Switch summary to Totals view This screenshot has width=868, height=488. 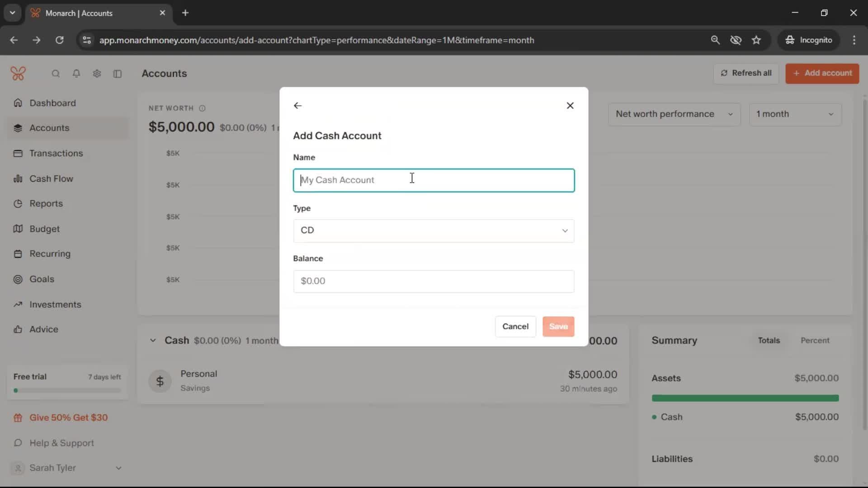(x=769, y=340)
